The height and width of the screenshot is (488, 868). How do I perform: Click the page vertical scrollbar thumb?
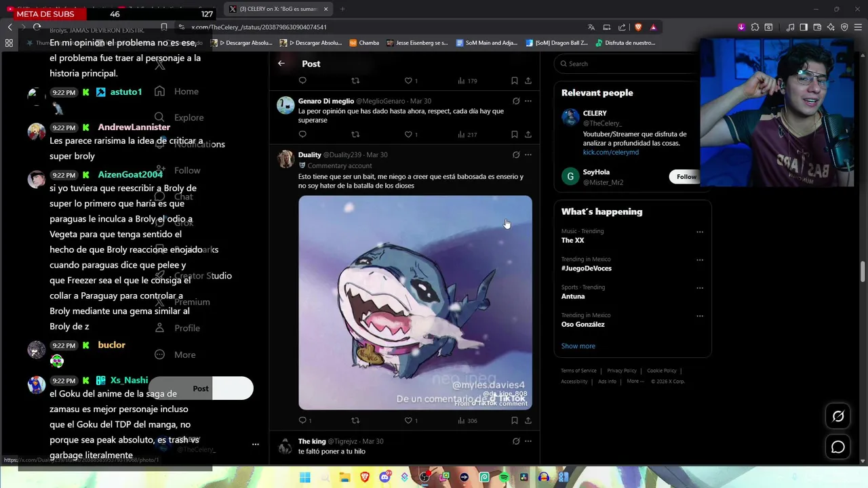(x=863, y=271)
